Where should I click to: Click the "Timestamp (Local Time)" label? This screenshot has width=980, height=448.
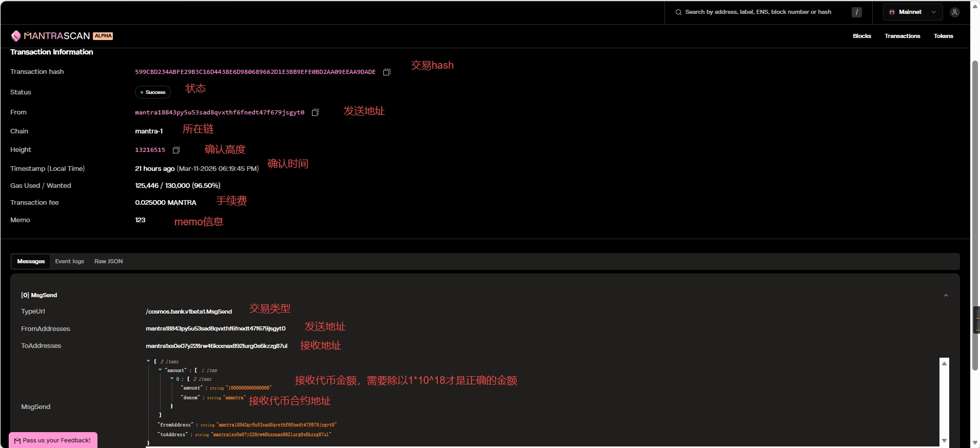48,169
